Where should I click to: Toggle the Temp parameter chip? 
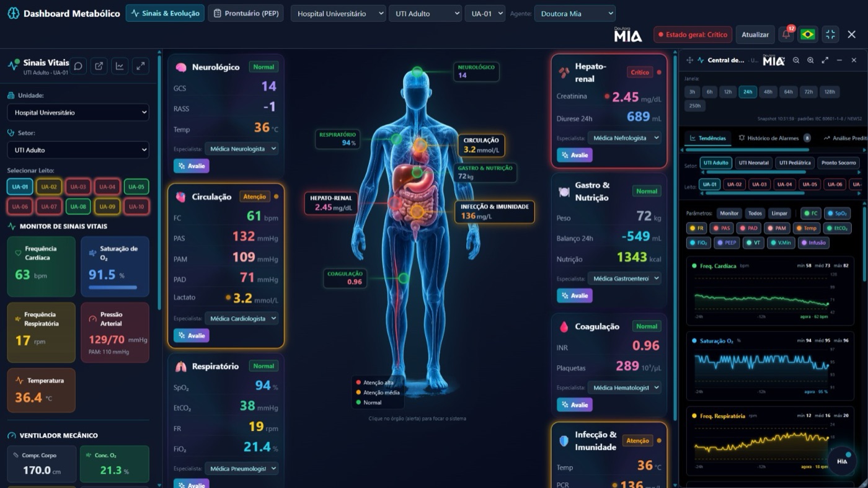point(807,228)
